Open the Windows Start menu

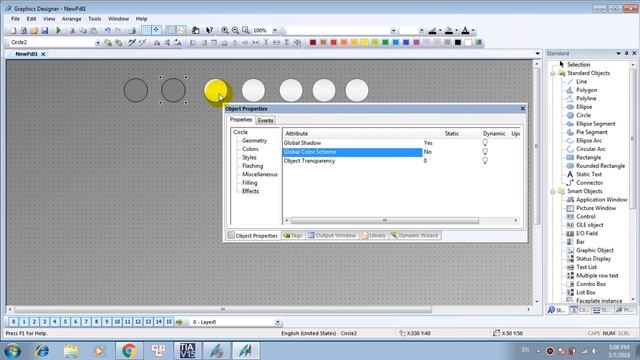click(12, 351)
